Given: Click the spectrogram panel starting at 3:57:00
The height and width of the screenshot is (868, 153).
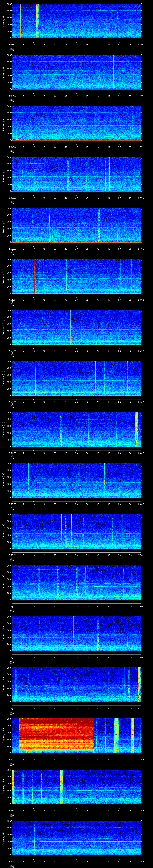Looking at the screenshot, I should [x=76, y=583].
